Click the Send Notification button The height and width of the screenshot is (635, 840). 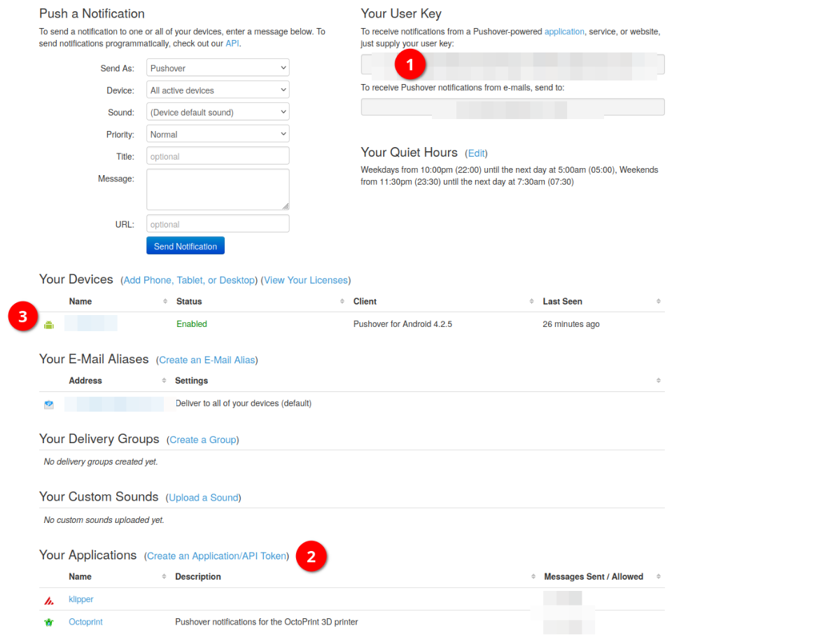click(x=185, y=246)
